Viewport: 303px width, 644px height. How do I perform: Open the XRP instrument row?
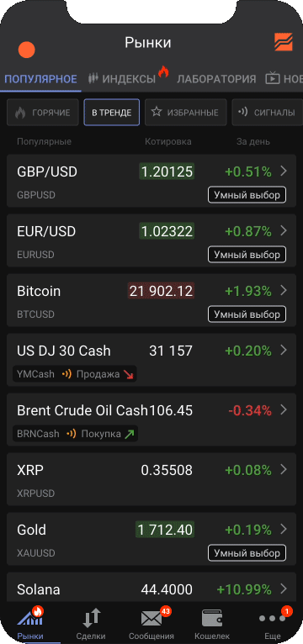(x=151, y=479)
